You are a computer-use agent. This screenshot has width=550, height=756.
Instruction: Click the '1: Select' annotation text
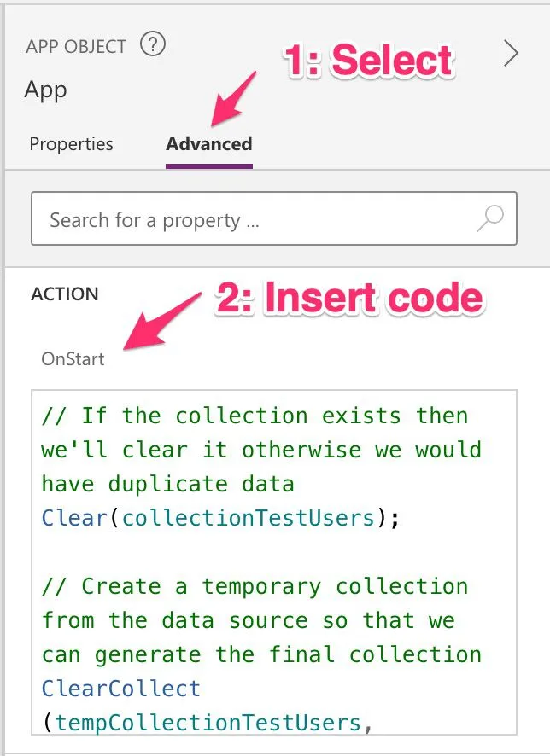tap(367, 61)
